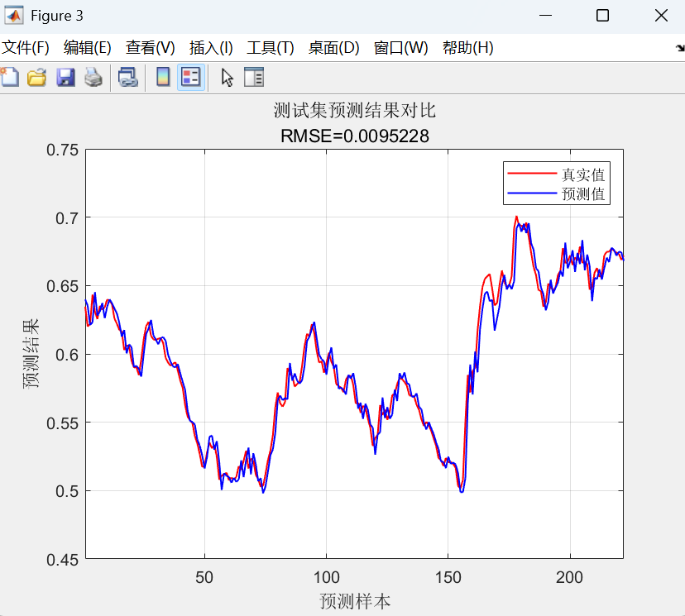Click the RMSE=0.0095228 subtitle text

355,136
